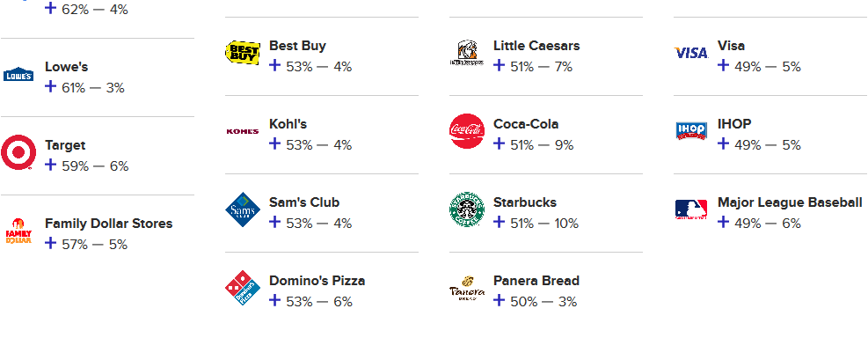The image size is (868, 338).
Task: Click the Coca-Cola red circle logo
Action: point(467,131)
